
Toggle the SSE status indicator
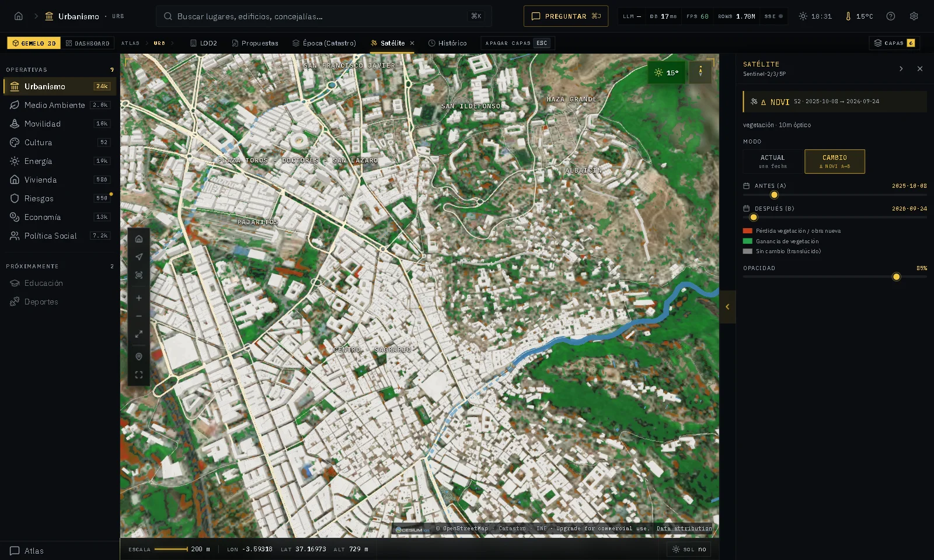coord(773,16)
